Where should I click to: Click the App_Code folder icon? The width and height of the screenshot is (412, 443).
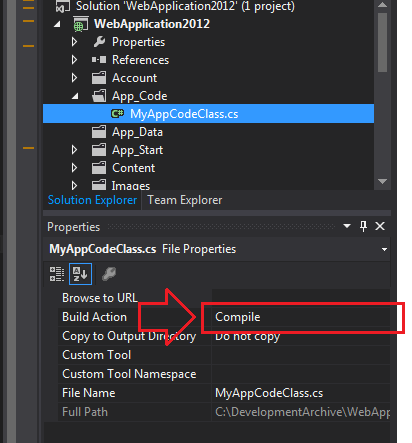pyautogui.click(x=99, y=96)
